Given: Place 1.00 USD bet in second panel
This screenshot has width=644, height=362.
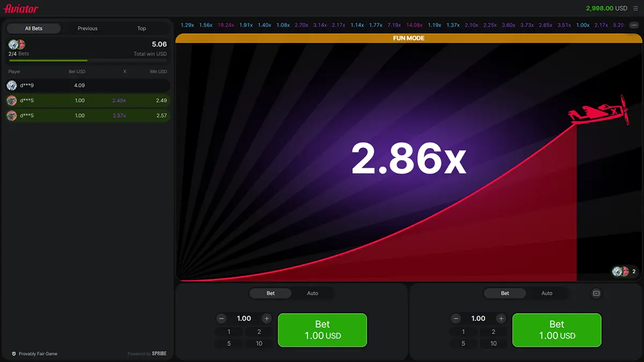Looking at the screenshot, I should click(x=557, y=330).
